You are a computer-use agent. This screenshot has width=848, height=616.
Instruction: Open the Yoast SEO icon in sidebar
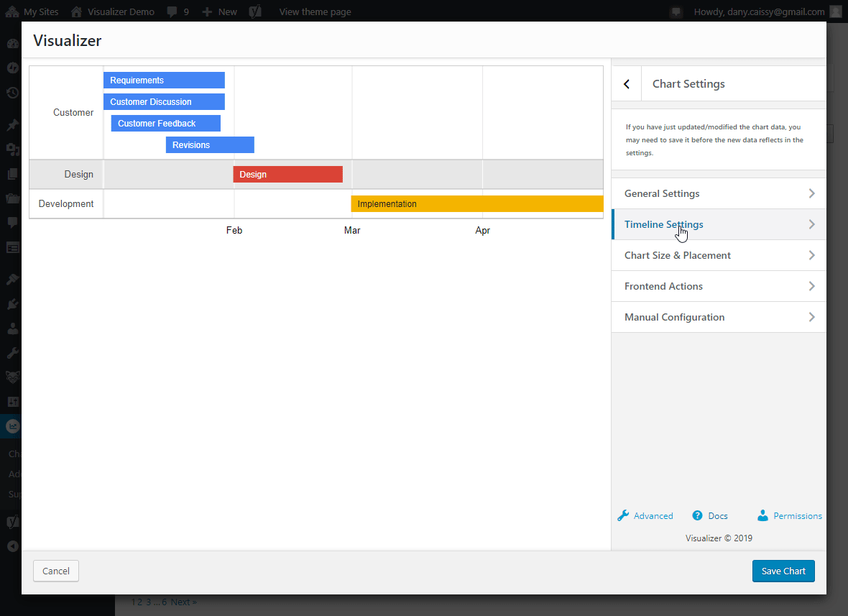pos(12,522)
